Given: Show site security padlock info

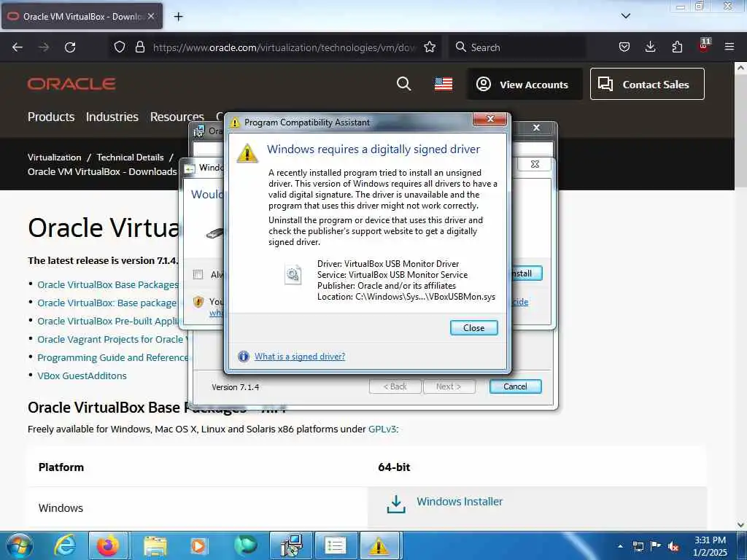Looking at the screenshot, I should [x=139, y=47].
